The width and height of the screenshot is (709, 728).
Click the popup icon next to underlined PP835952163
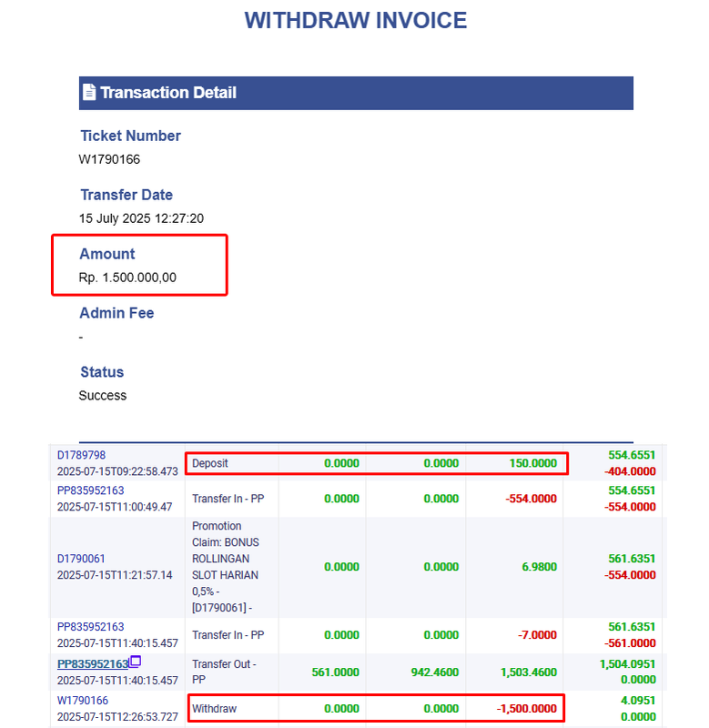click(135, 662)
